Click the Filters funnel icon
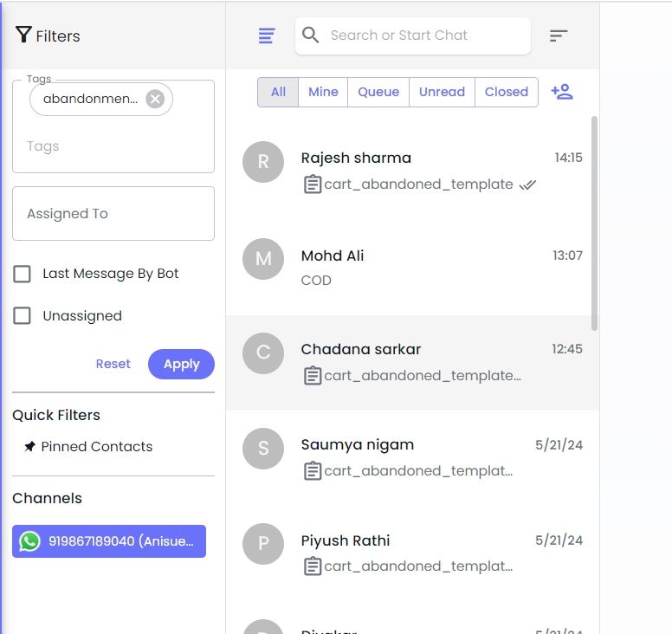This screenshot has height=634, width=672. tap(23, 35)
